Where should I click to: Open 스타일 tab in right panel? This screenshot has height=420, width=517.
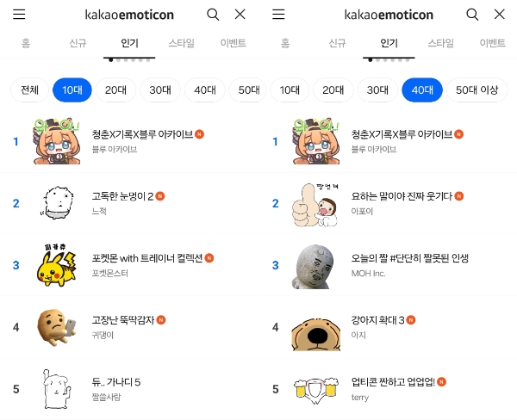tap(440, 42)
